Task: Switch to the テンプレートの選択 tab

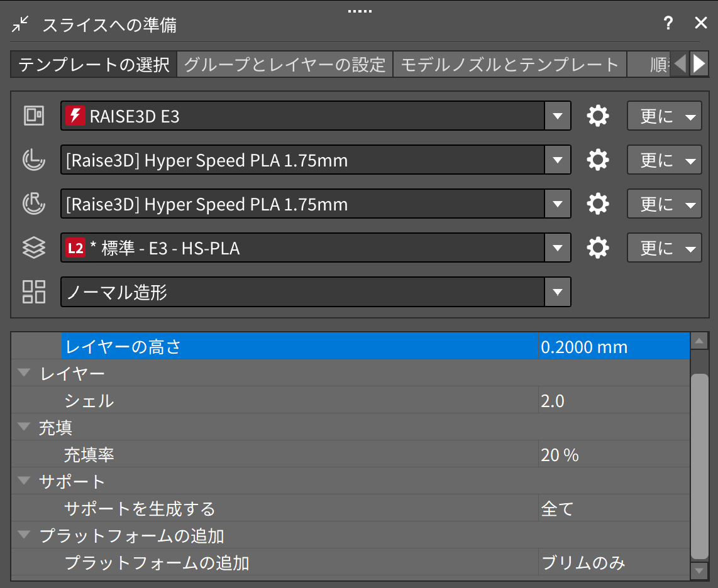Action: [x=94, y=65]
